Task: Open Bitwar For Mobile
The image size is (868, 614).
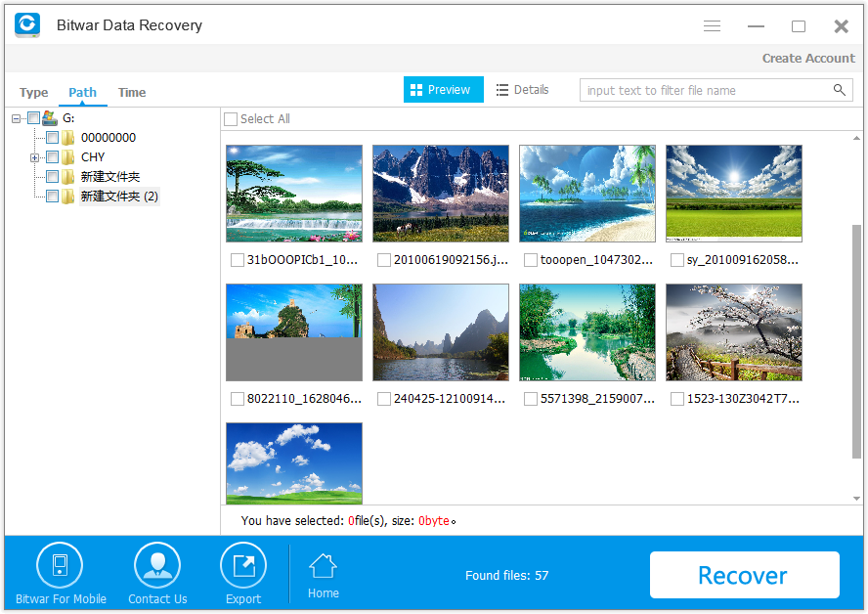Action: [x=60, y=565]
